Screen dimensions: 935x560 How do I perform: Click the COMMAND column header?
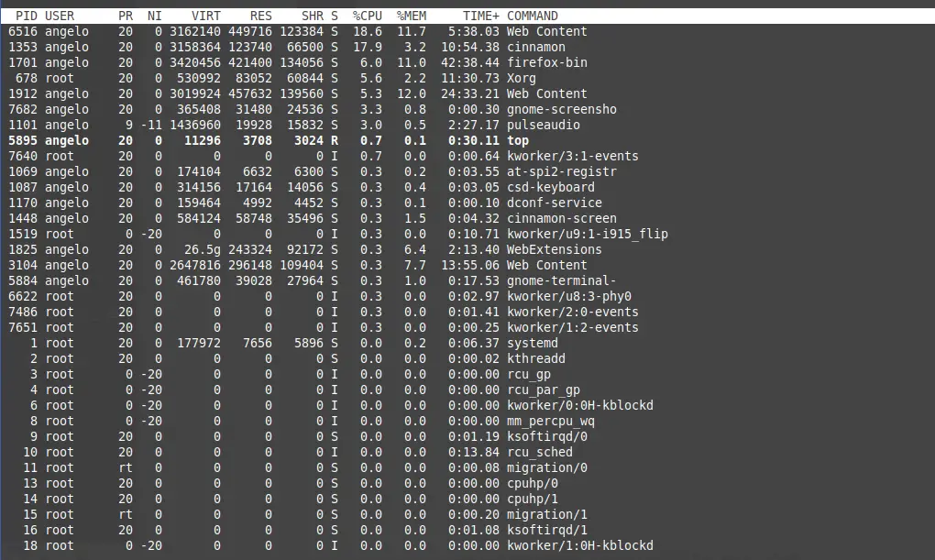(x=533, y=16)
